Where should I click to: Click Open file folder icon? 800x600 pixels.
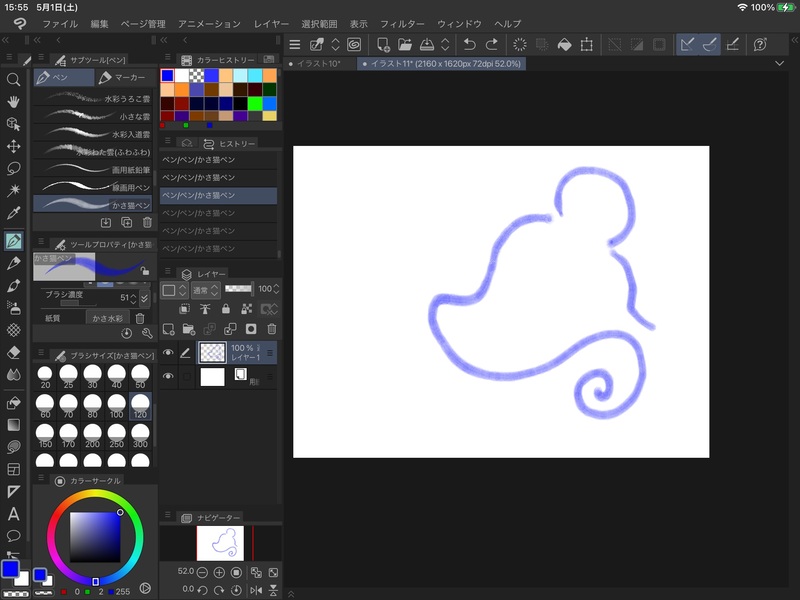(405, 45)
